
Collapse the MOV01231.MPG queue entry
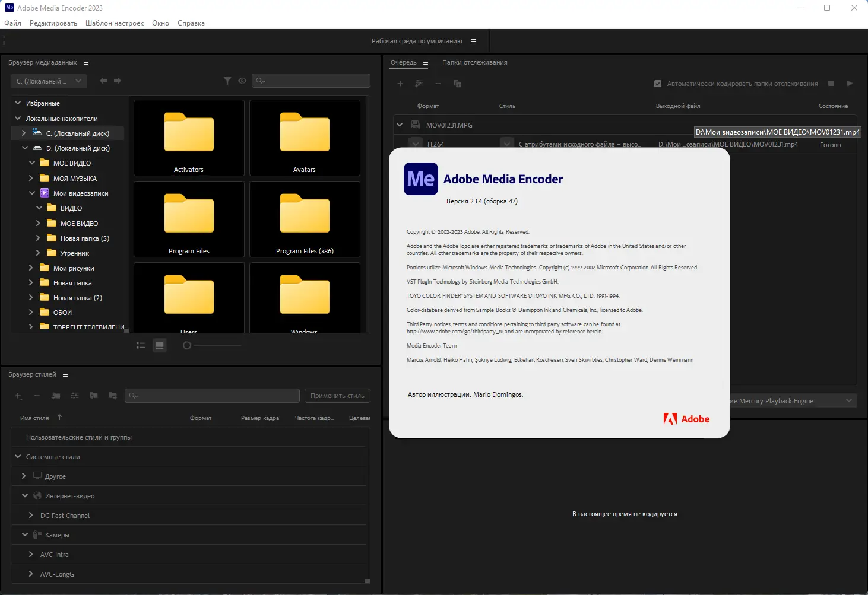pos(399,125)
